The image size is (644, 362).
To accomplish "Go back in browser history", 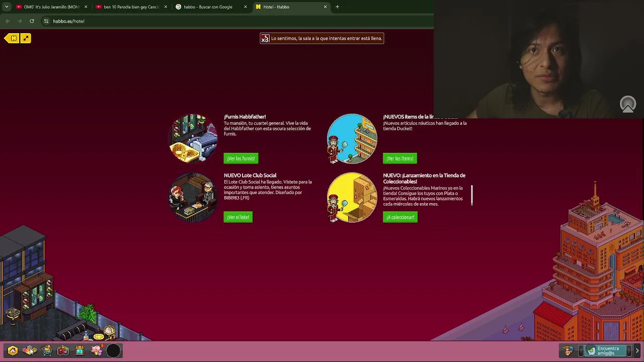I will [x=8, y=21].
